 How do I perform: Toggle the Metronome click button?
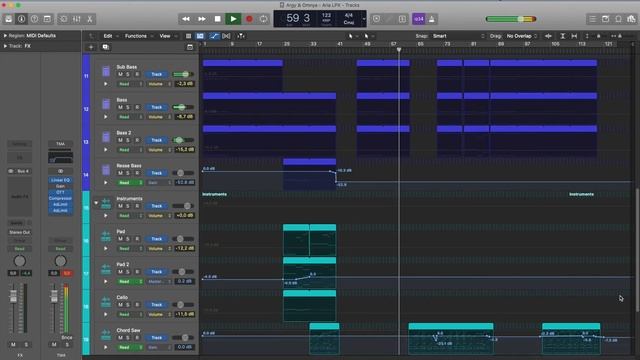click(x=432, y=19)
